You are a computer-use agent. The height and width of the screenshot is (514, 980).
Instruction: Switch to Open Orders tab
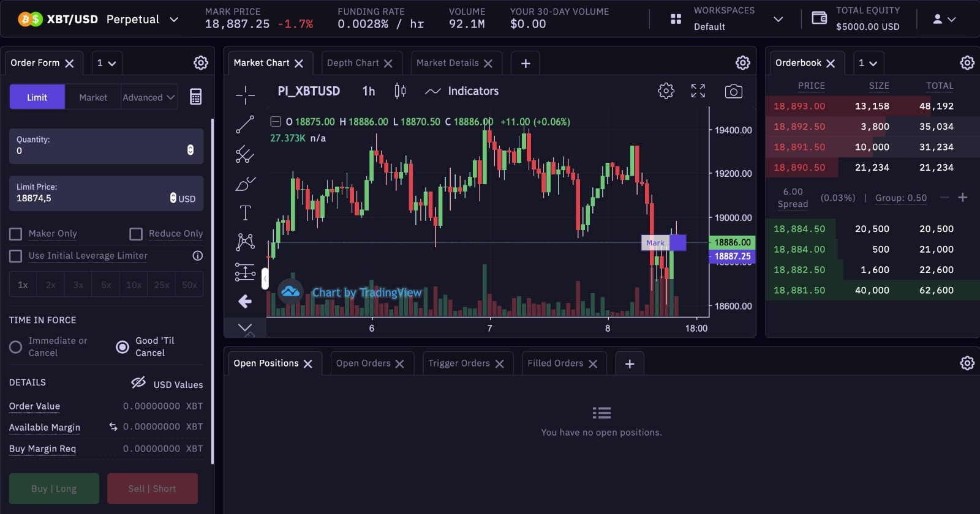(363, 363)
